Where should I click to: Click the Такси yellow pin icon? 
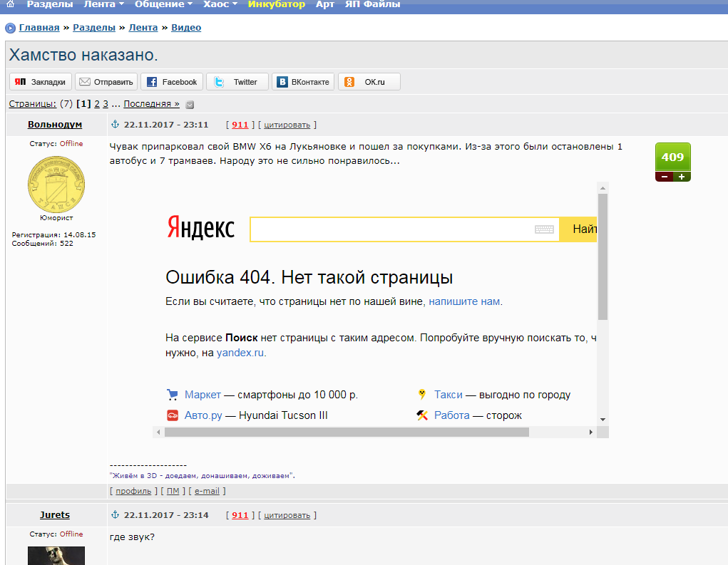click(422, 395)
